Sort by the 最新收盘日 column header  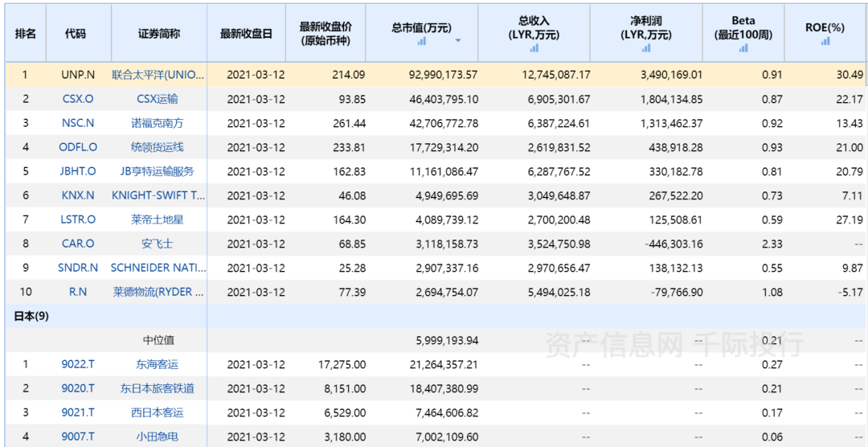(246, 33)
